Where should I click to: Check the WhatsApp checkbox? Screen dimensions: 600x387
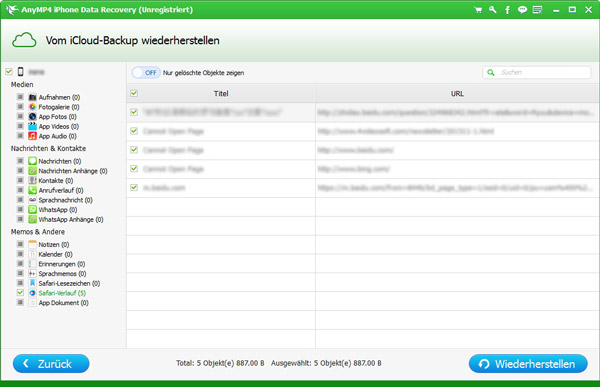(x=20, y=209)
